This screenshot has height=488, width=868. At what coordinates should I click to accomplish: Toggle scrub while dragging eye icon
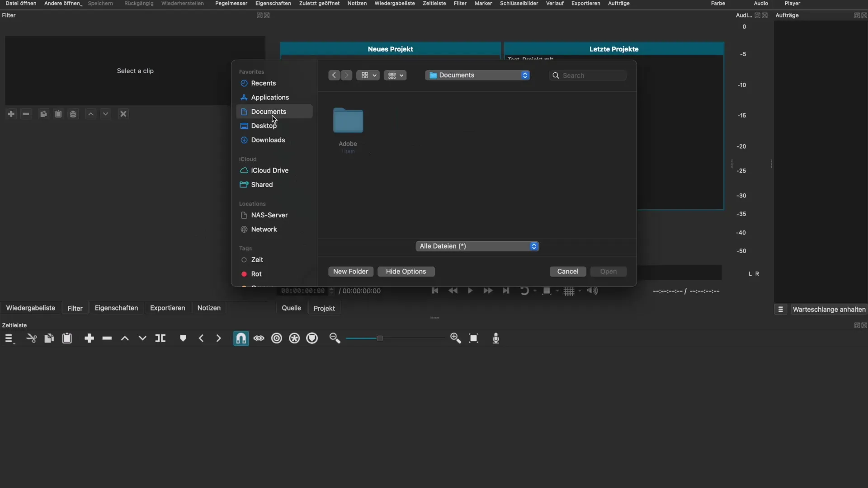point(259,338)
